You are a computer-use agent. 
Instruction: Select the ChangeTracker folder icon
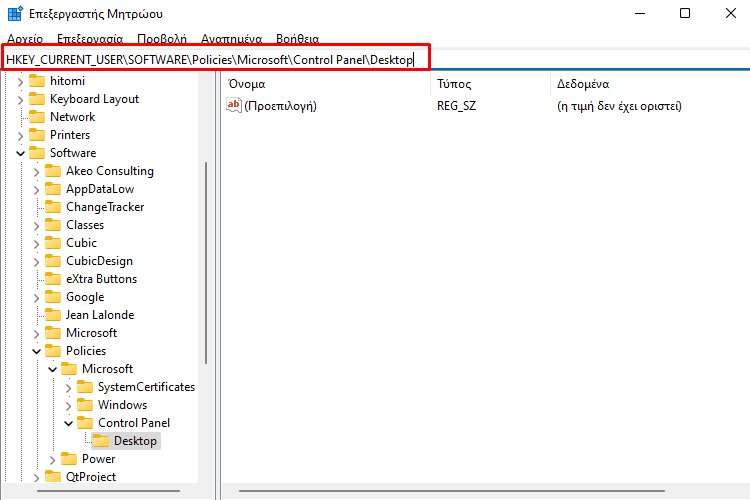click(53, 207)
